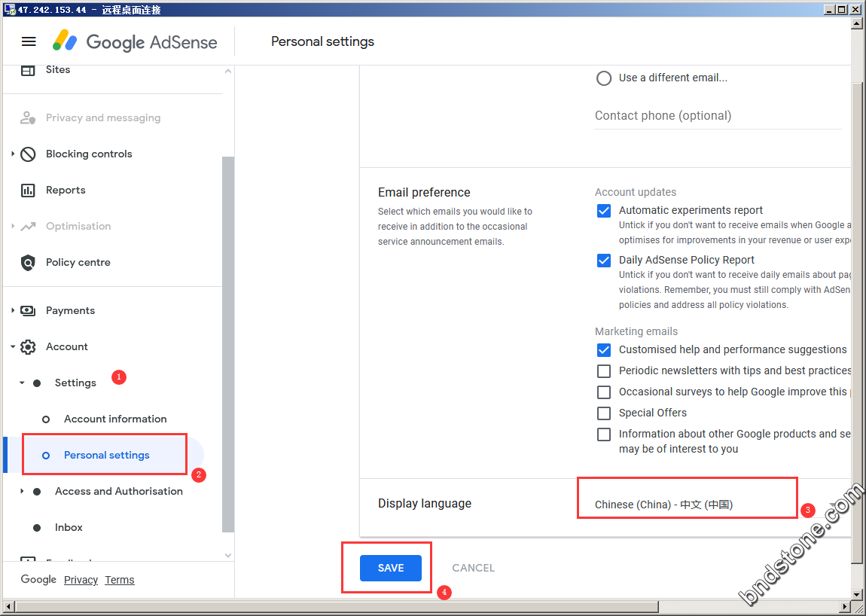Click the Privacy and messaging label
The image size is (866, 616).
click(103, 117)
